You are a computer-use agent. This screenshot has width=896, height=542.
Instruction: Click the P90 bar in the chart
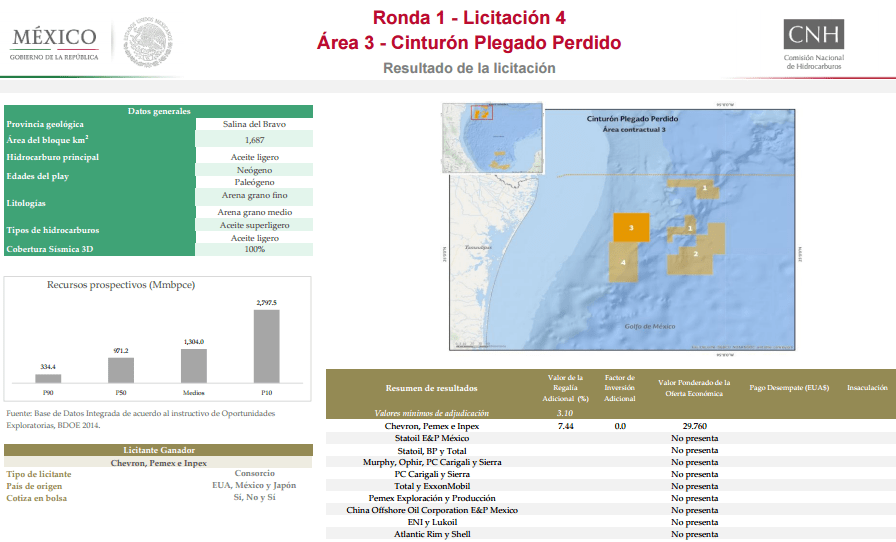[48, 378]
